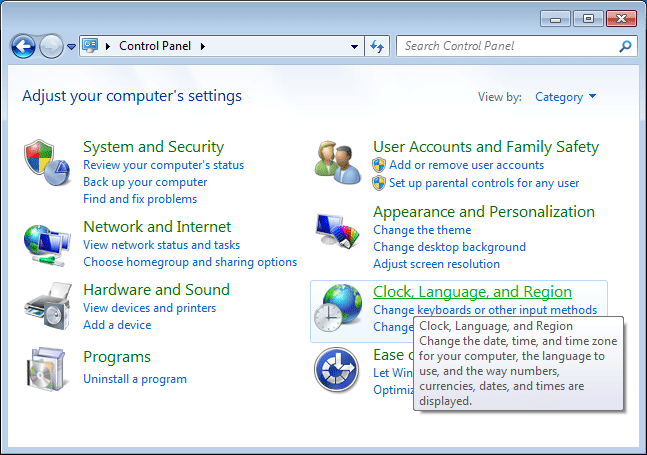The image size is (647, 455).
Task: Open Review your computer's status link
Action: pos(163,165)
